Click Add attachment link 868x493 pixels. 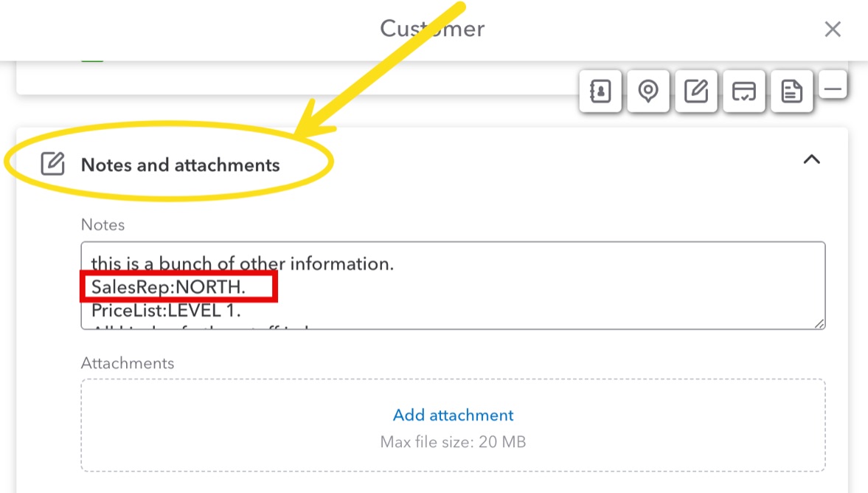[x=453, y=415]
